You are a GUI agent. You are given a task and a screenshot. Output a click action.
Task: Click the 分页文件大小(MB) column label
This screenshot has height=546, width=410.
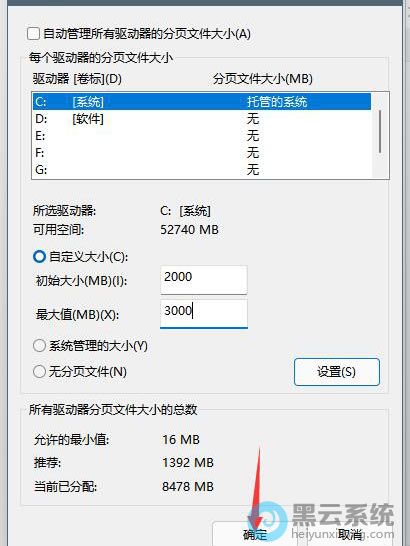(263, 79)
